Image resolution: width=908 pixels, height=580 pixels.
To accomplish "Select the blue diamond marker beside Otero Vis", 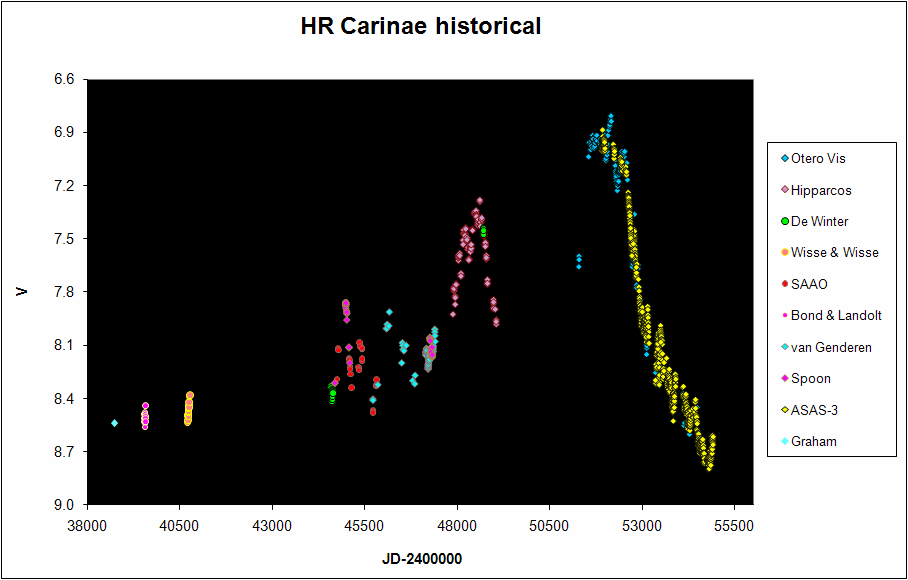I will coord(785,158).
